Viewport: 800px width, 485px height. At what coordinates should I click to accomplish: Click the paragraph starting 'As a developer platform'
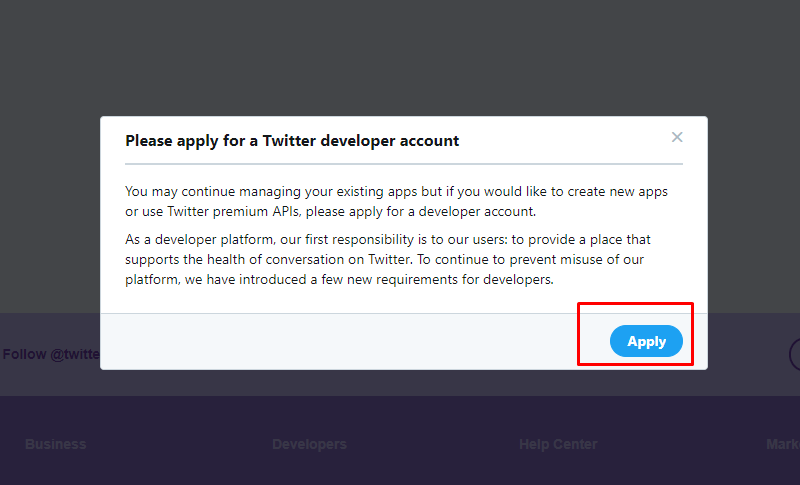tap(388, 260)
